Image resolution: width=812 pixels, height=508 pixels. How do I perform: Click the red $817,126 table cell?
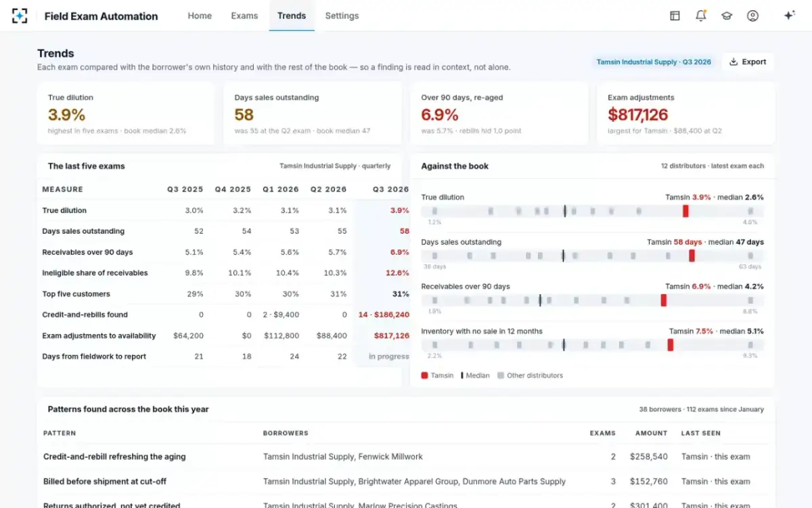pyautogui.click(x=392, y=336)
